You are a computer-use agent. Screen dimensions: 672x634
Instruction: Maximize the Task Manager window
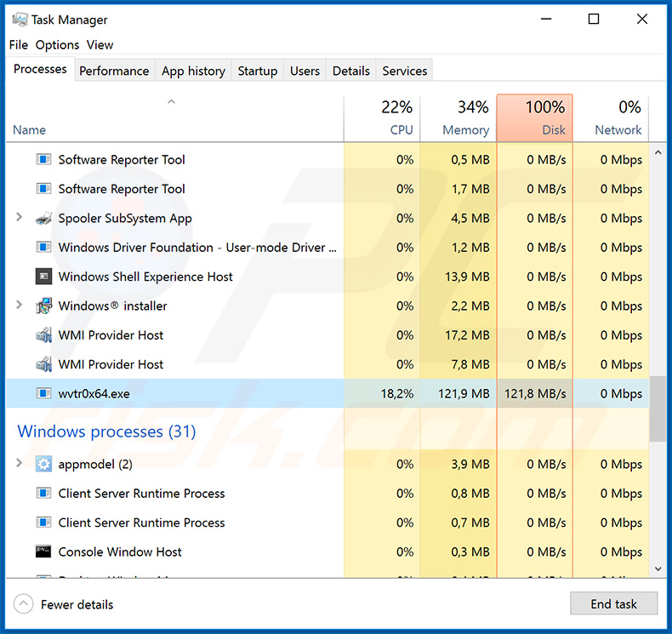(x=594, y=19)
